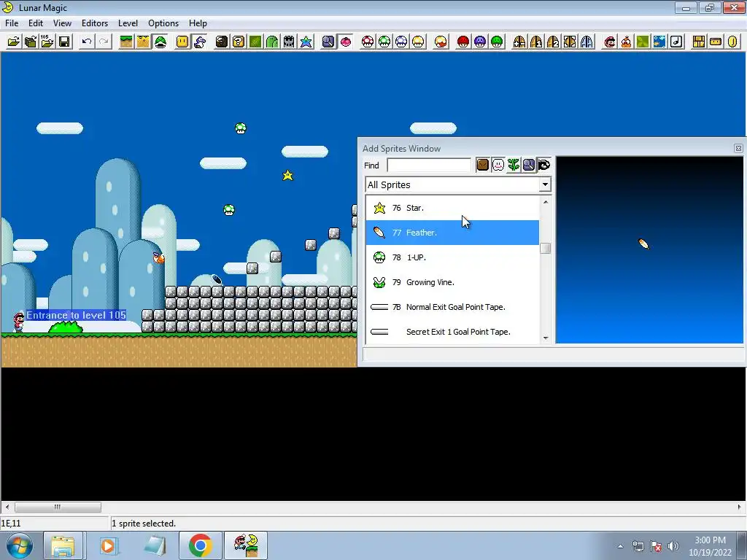Click the Bullet Bill icon in Add Sprites
Screen dimensions: 747x560
click(544, 166)
